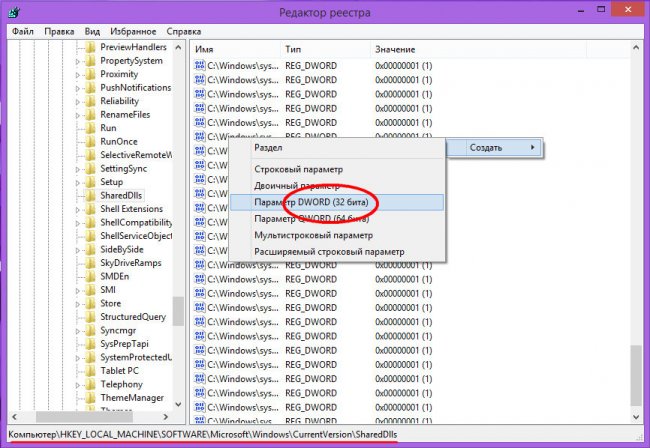Screen dimensions: 650x448
Task: Expand the PropertySystem tree node
Action: tap(78, 61)
